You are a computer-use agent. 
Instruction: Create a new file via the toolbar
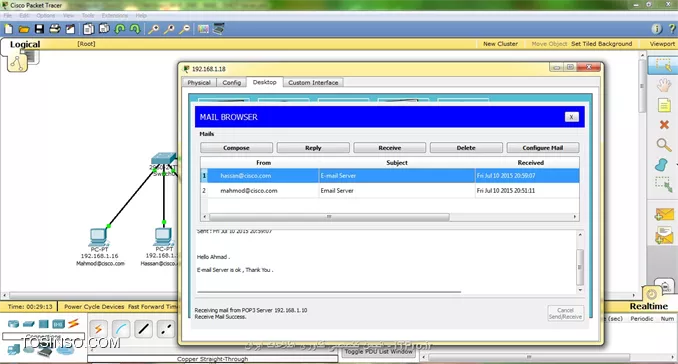coord(8,29)
